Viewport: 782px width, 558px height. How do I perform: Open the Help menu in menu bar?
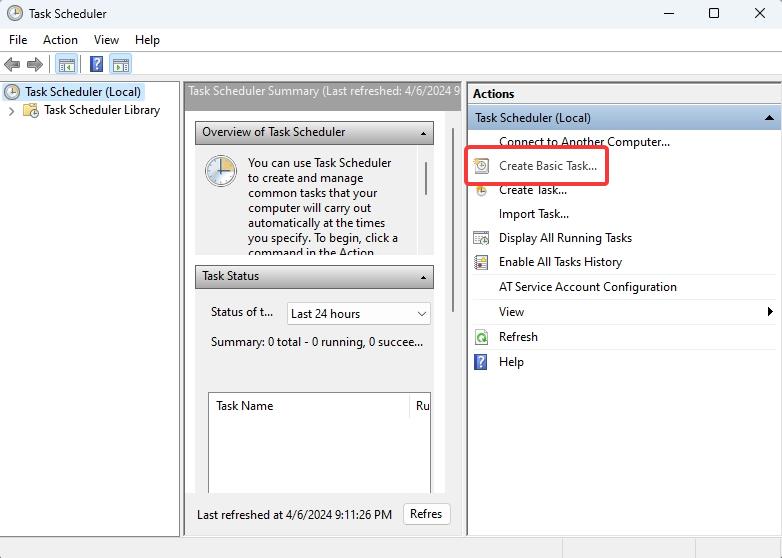147,40
